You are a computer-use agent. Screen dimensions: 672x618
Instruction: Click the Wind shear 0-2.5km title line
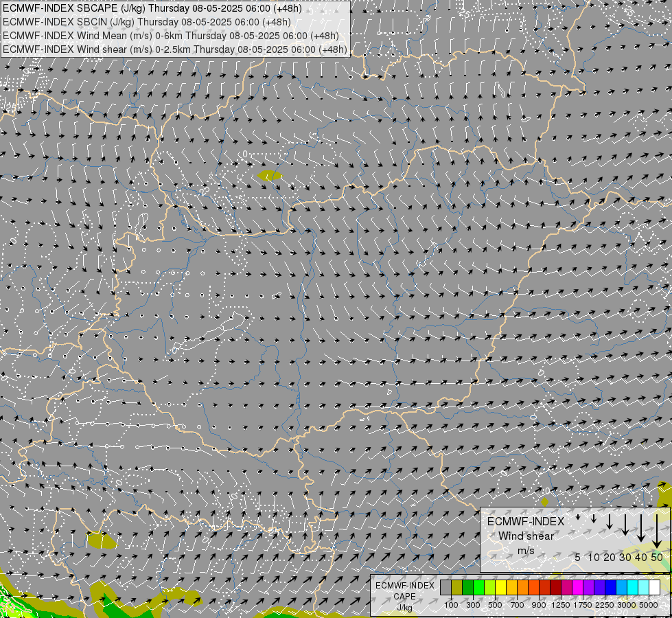pos(175,49)
